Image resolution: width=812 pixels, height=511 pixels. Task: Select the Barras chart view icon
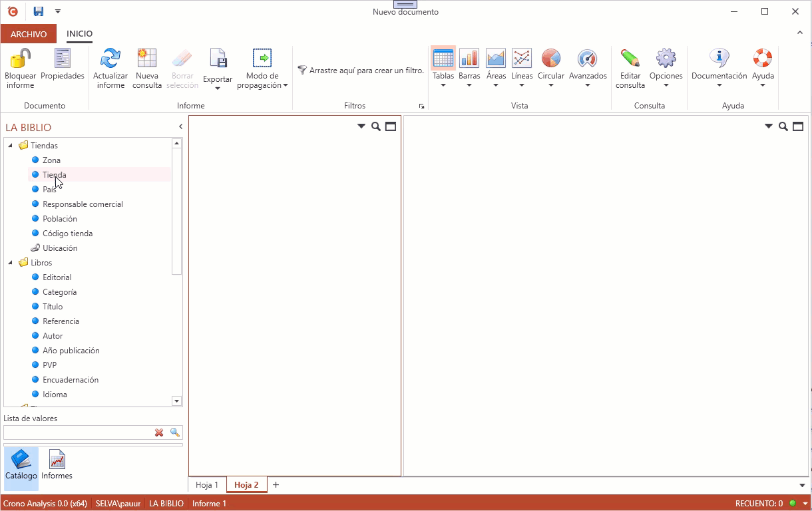tap(469, 59)
